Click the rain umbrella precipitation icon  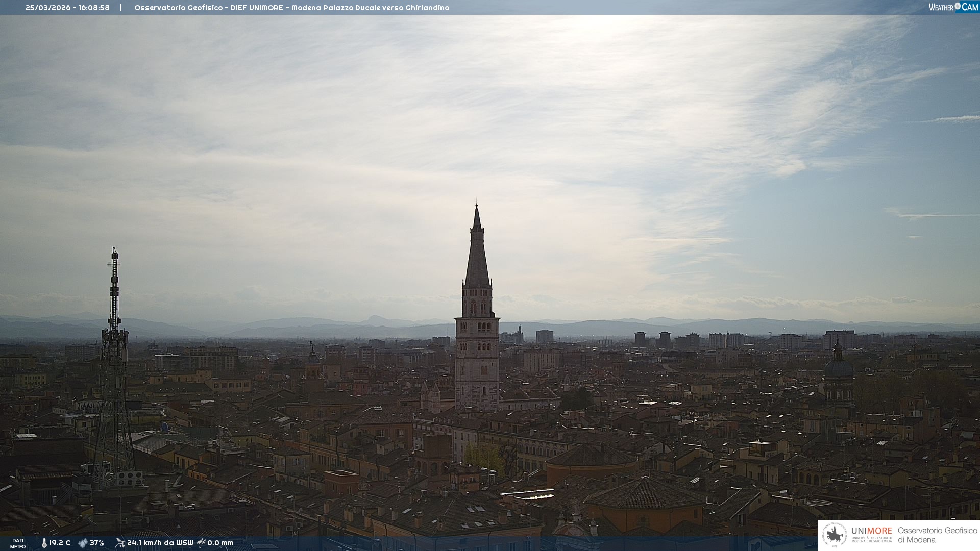[201, 543]
